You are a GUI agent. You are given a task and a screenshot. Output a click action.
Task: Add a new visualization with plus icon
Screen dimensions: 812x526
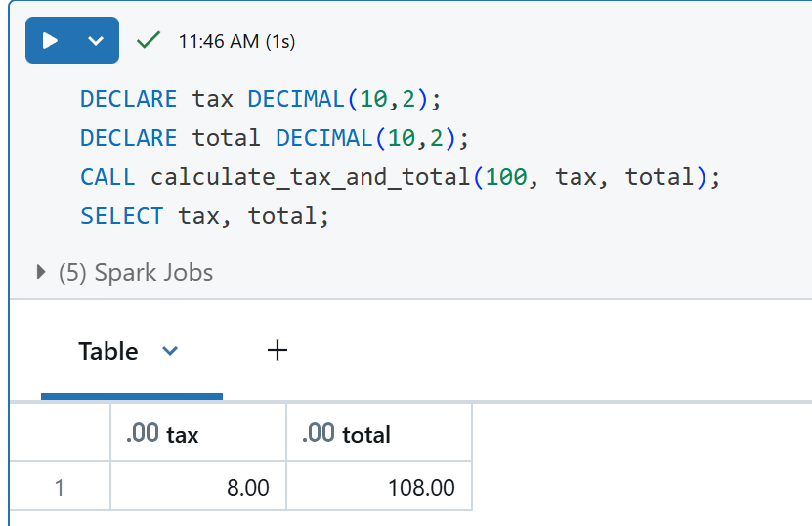point(278,350)
